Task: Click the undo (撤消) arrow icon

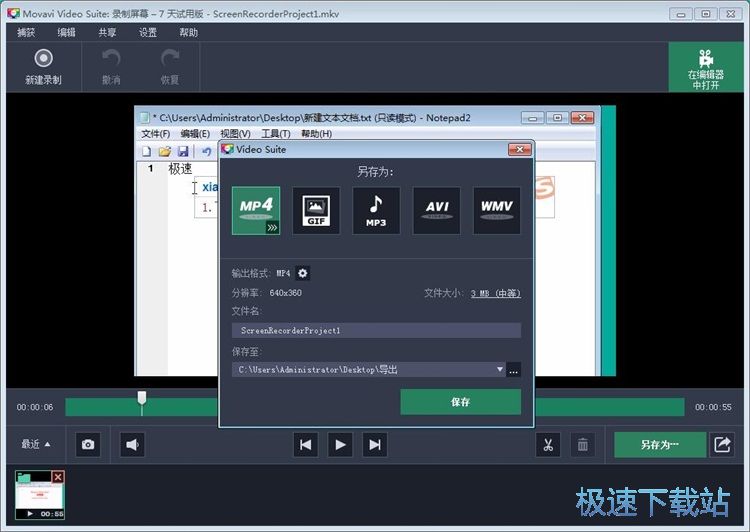Action: click(x=111, y=58)
